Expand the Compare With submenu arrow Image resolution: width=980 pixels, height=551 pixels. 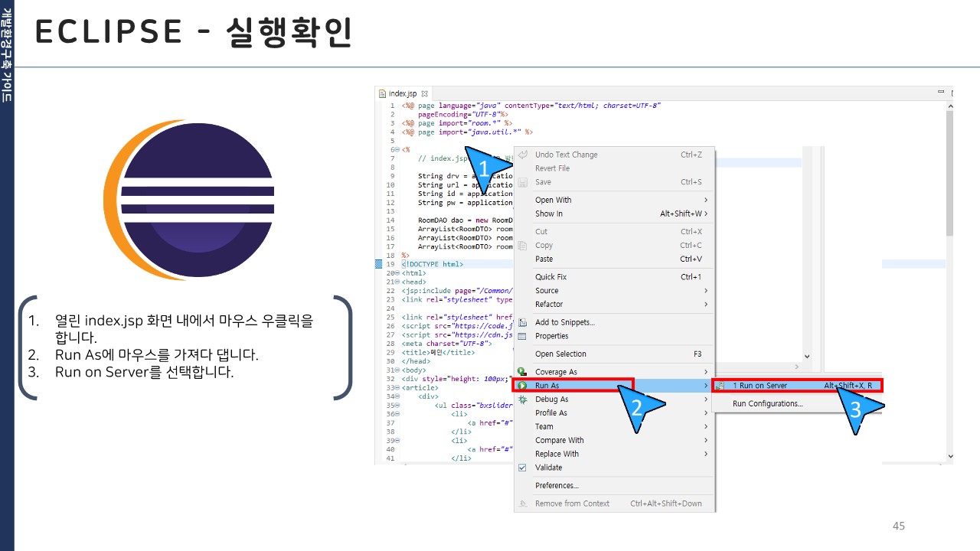pyautogui.click(x=706, y=441)
